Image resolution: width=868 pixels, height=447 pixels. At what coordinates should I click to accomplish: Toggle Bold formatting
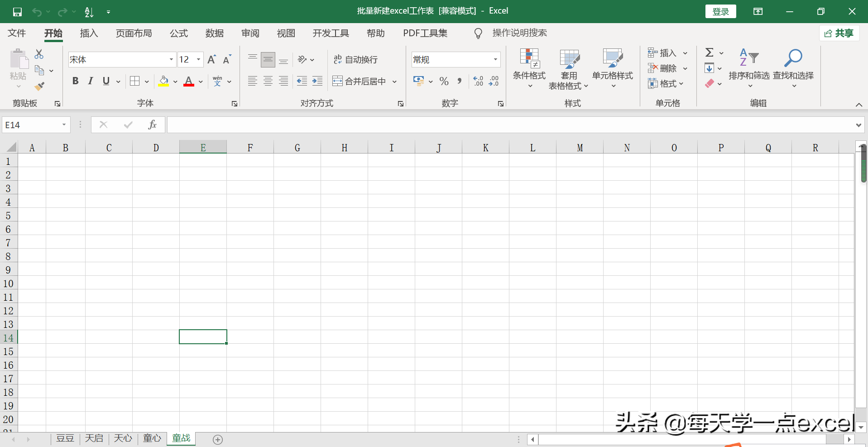coord(76,81)
